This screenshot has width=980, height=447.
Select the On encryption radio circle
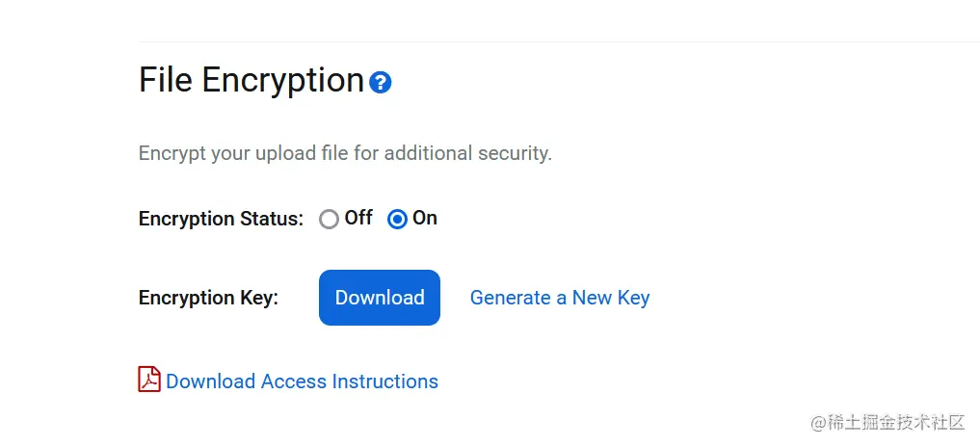click(x=398, y=220)
